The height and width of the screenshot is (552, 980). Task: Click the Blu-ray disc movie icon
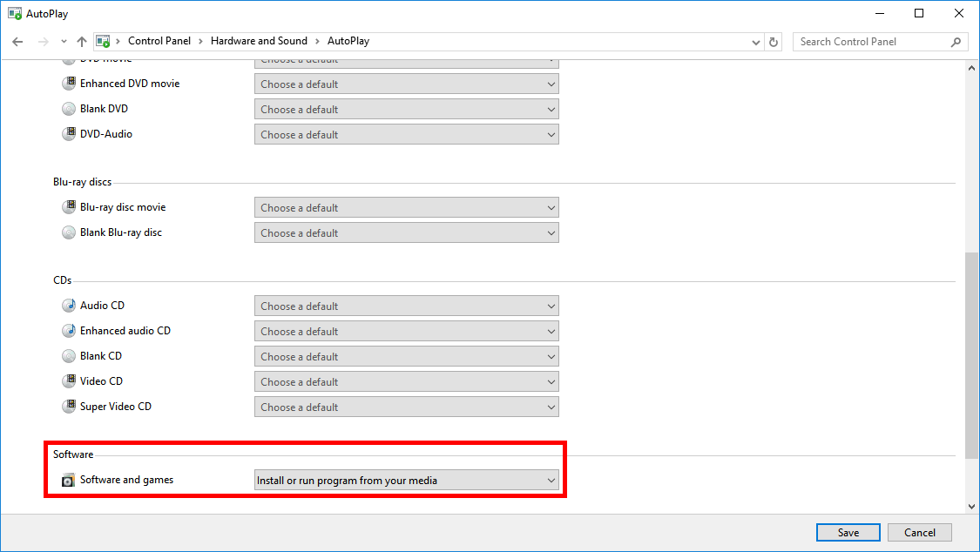click(69, 207)
